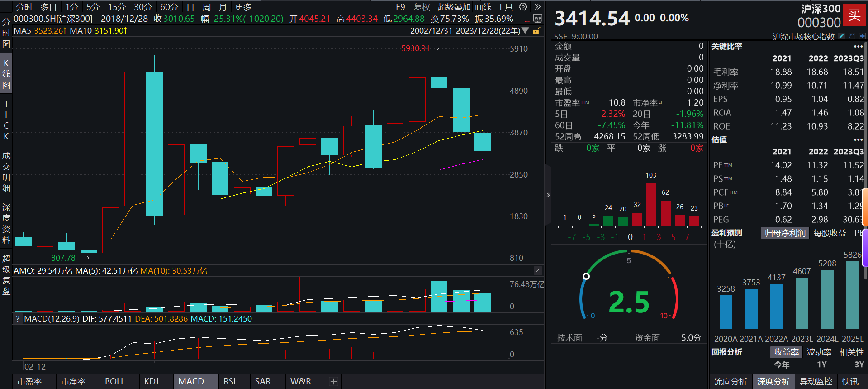Open the 更多 periods dropdown
This screenshot has height=389, width=868.
(243, 7)
